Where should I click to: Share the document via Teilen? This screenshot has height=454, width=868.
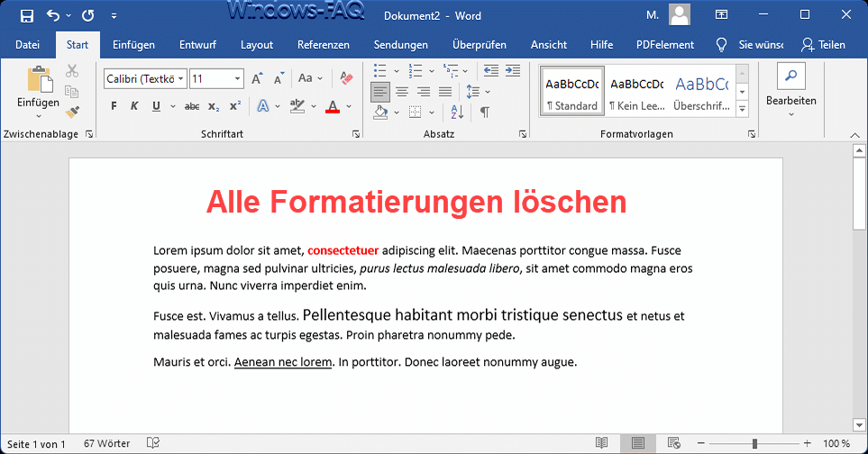(823, 45)
